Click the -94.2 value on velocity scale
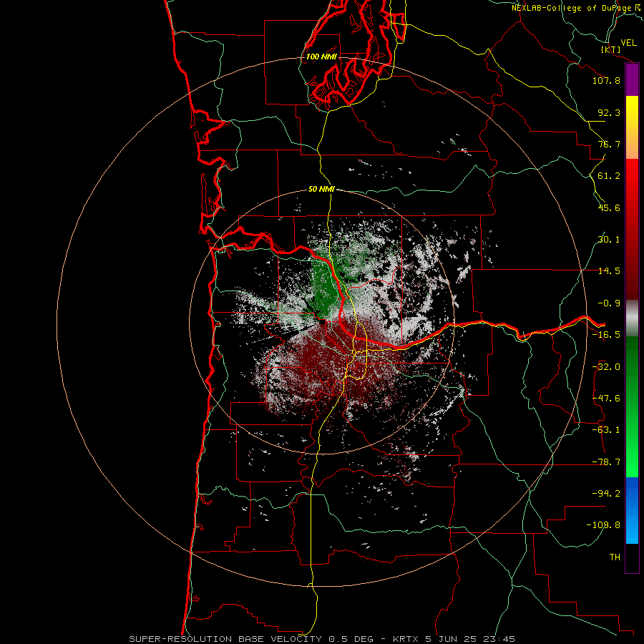The image size is (644, 644). pos(606,494)
